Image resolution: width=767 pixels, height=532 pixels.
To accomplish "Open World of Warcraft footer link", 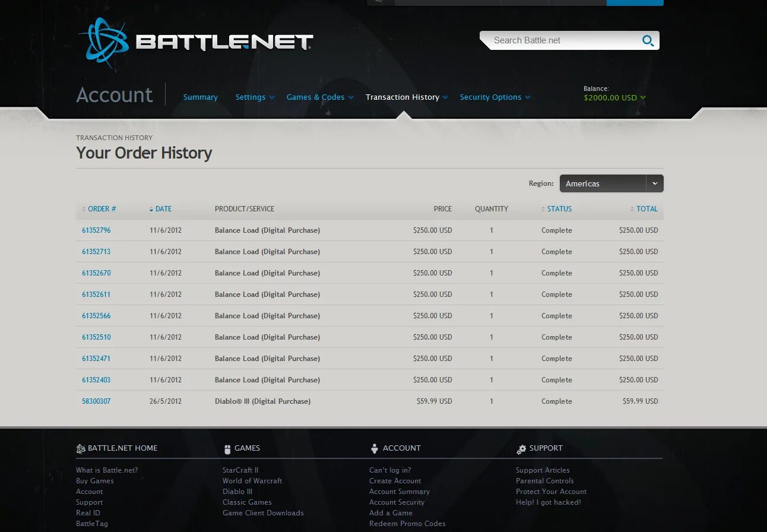I will pos(252,481).
